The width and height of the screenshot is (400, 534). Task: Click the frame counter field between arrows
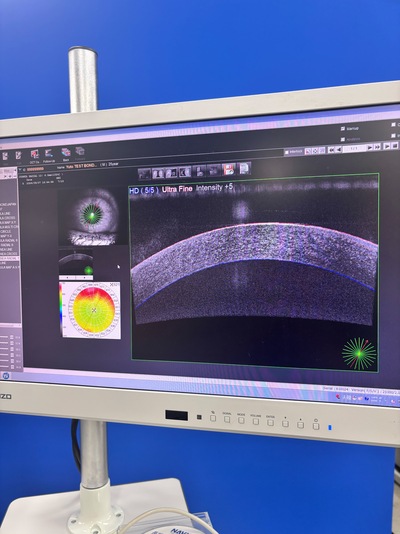354,148
